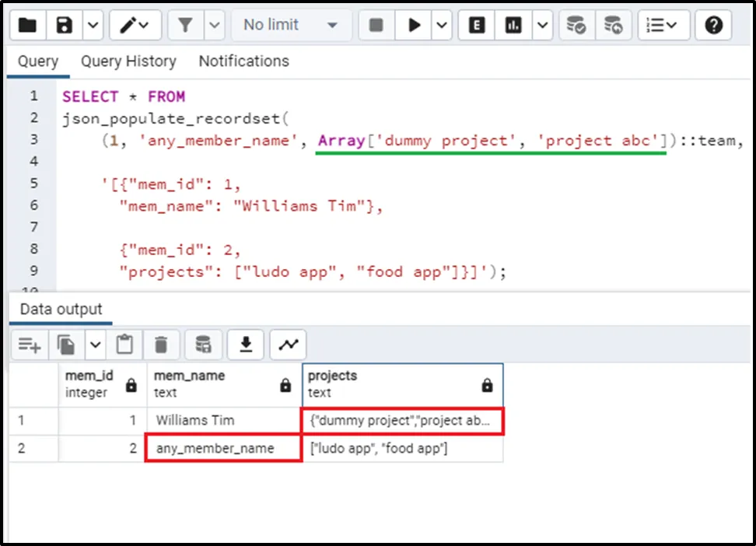Click the Stop query square icon

click(x=376, y=26)
